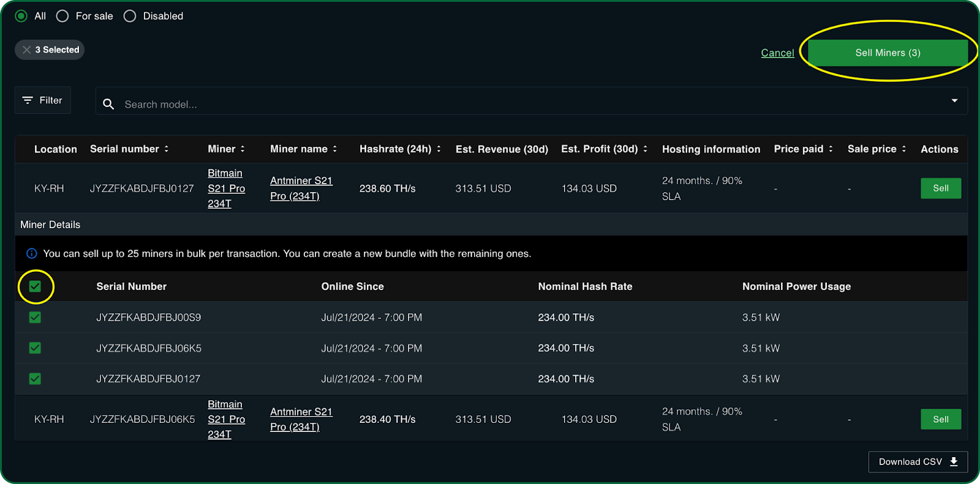Click the Download CSV button
The width and height of the screenshot is (980, 484).
tap(918, 462)
